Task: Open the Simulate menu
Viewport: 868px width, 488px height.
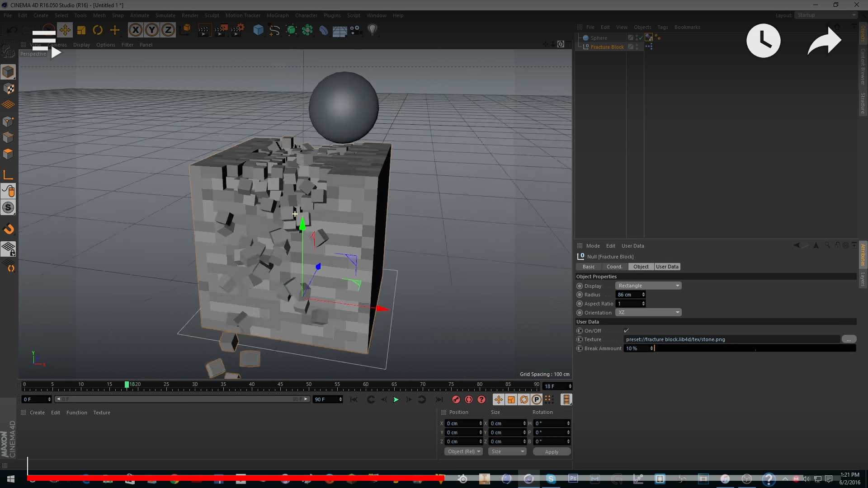Action: [x=165, y=15]
